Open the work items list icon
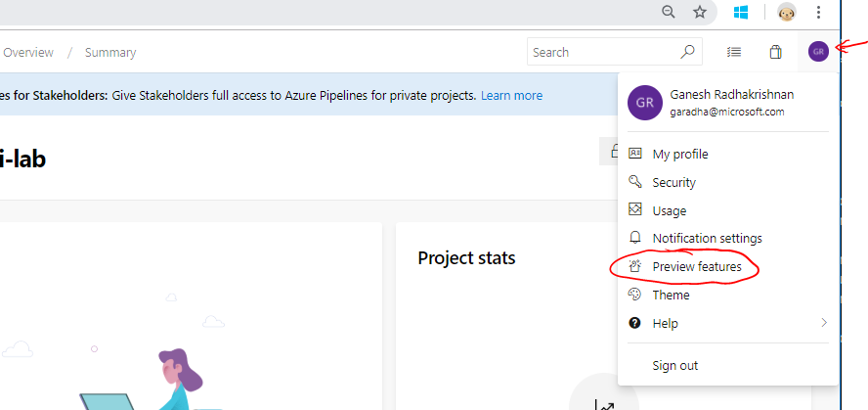The height and width of the screenshot is (410, 868). pos(733,52)
